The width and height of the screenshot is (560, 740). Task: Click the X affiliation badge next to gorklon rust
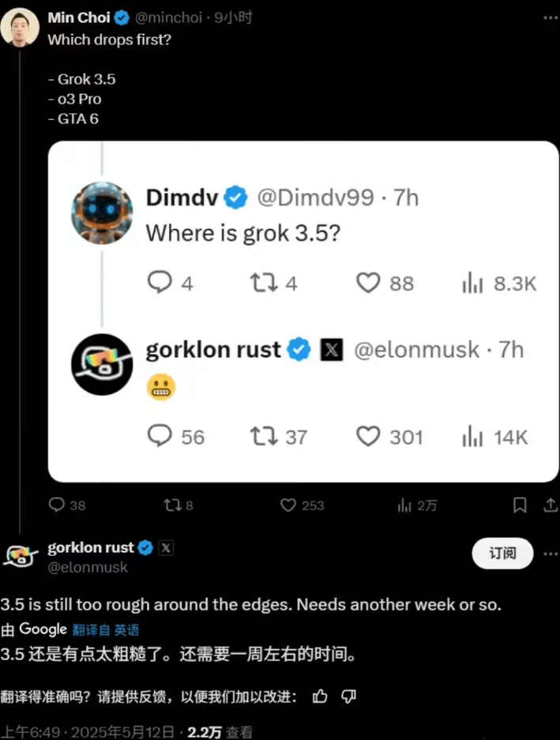(166, 548)
